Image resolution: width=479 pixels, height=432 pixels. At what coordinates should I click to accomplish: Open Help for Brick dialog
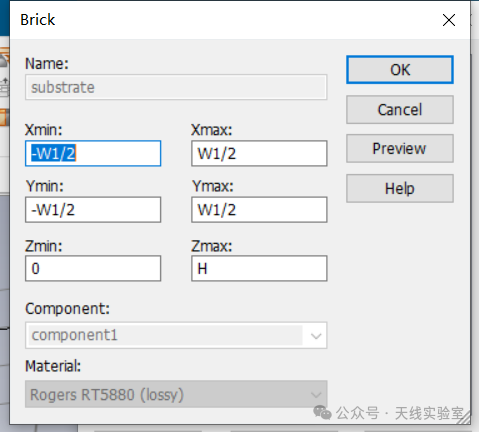(x=400, y=188)
